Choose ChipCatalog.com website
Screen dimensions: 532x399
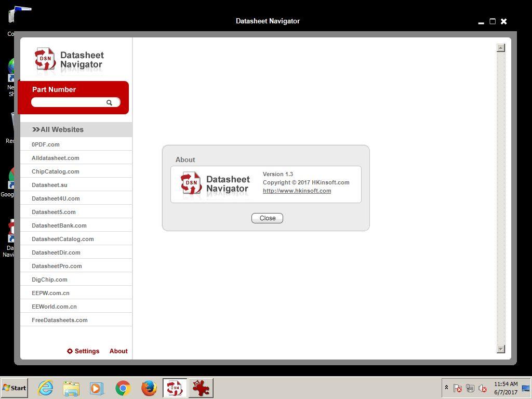(76, 171)
